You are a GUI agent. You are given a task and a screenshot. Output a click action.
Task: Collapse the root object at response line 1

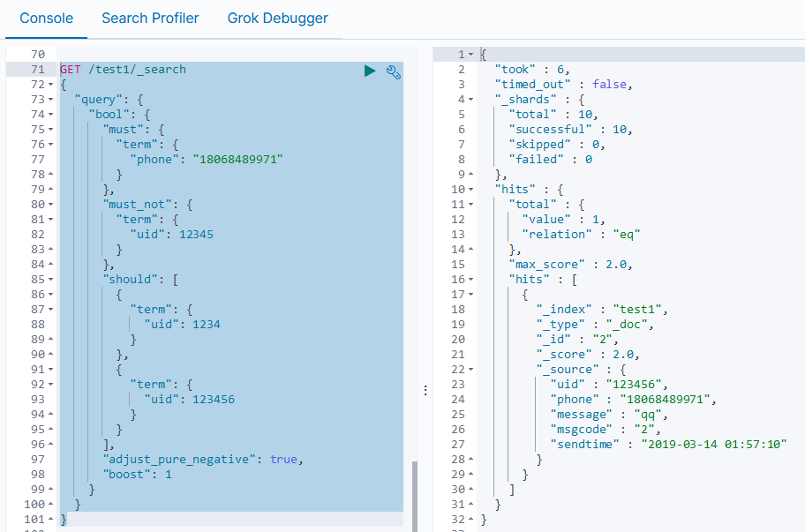click(x=470, y=54)
